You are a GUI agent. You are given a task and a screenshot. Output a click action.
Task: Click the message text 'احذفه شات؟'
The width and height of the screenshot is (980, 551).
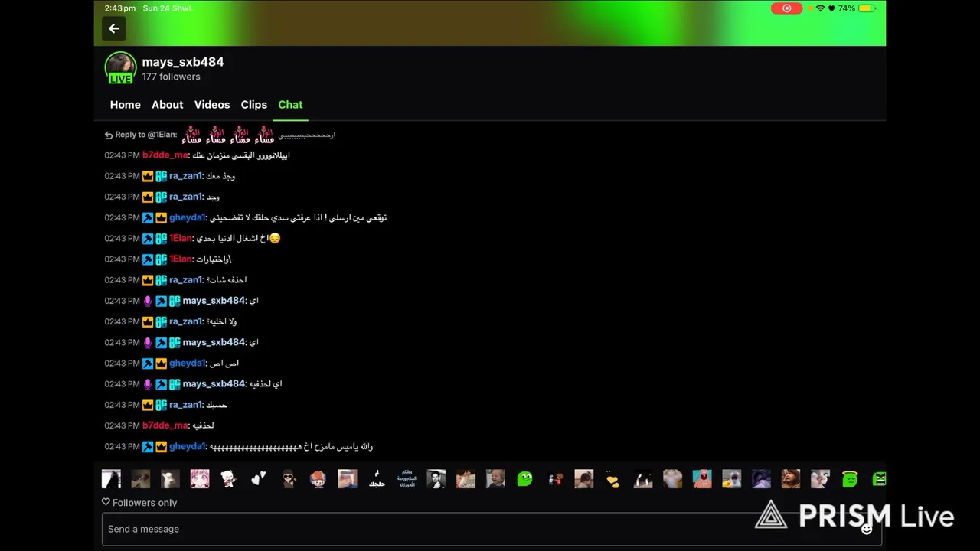[227, 280]
